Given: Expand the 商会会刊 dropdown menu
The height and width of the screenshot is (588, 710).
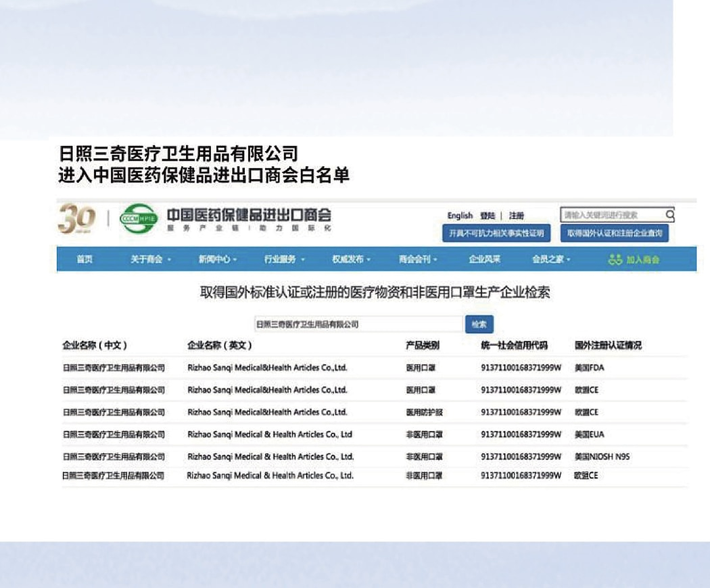Looking at the screenshot, I should tap(418, 259).
